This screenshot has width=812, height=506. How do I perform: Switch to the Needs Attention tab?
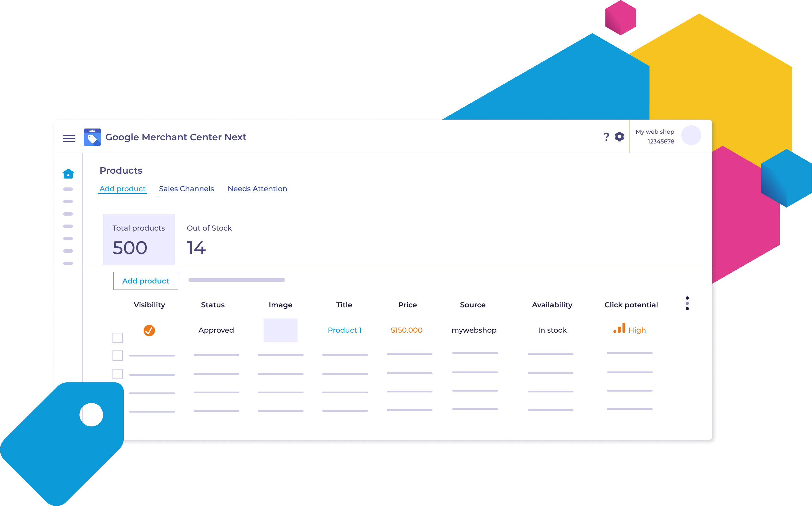click(257, 188)
